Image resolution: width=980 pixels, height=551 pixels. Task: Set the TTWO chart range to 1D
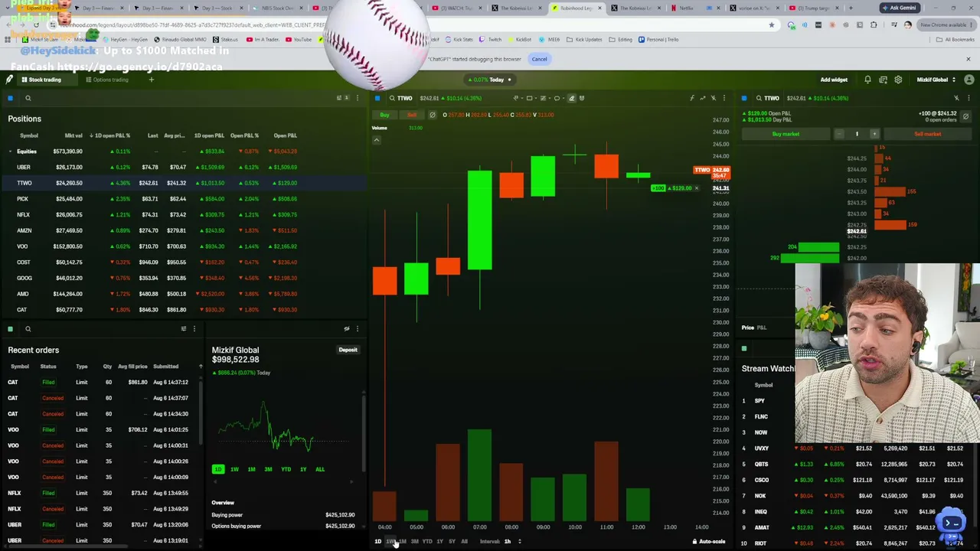click(x=377, y=542)
